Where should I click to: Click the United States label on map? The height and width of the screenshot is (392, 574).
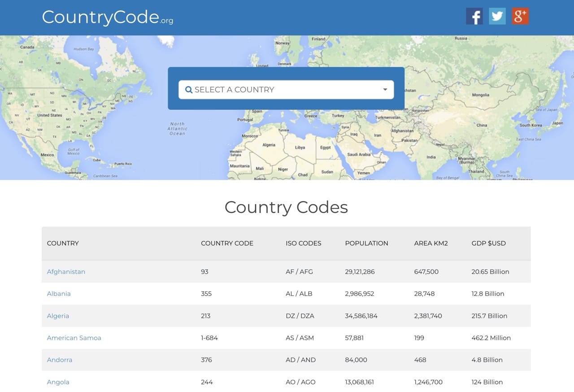tap(50, 115)
